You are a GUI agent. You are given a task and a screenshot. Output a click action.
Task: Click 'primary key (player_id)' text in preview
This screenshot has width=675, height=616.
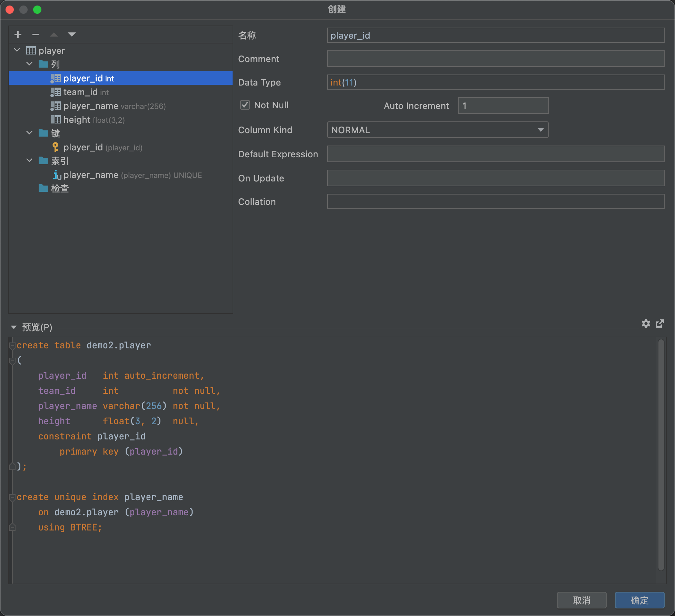[x=121, y=451]
